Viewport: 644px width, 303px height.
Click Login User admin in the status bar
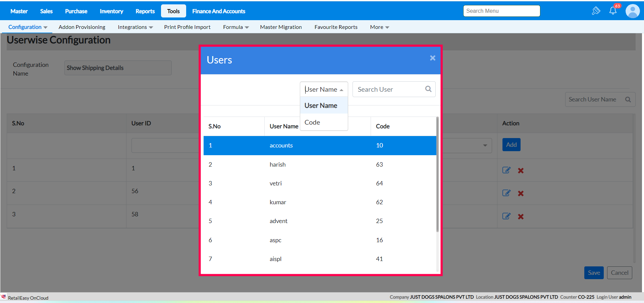point(614,297)
